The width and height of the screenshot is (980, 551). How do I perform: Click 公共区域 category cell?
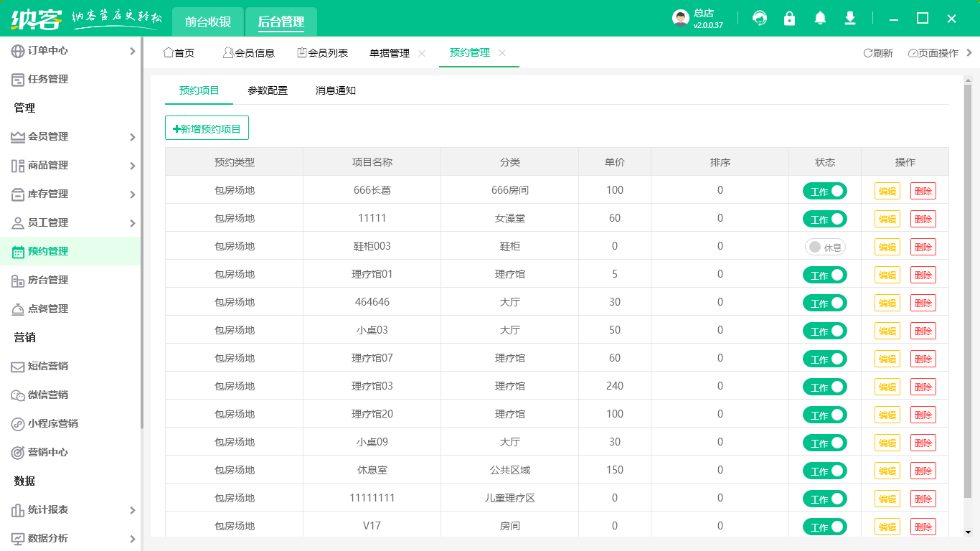(x=510, y=470)
